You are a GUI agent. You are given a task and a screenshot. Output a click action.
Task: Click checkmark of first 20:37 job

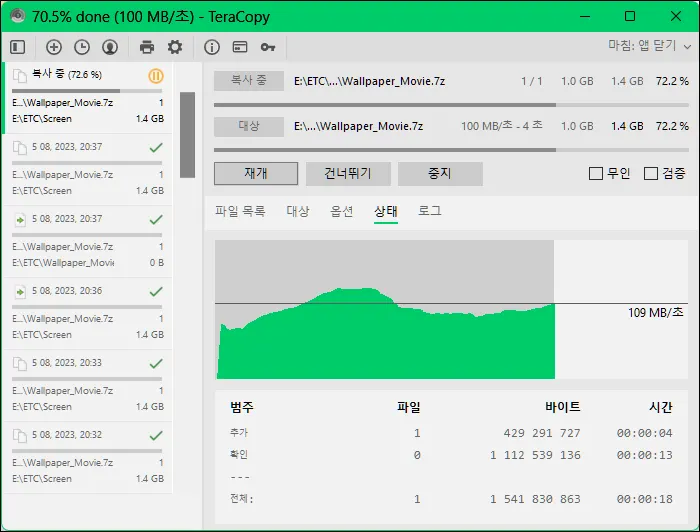point(156,147)
